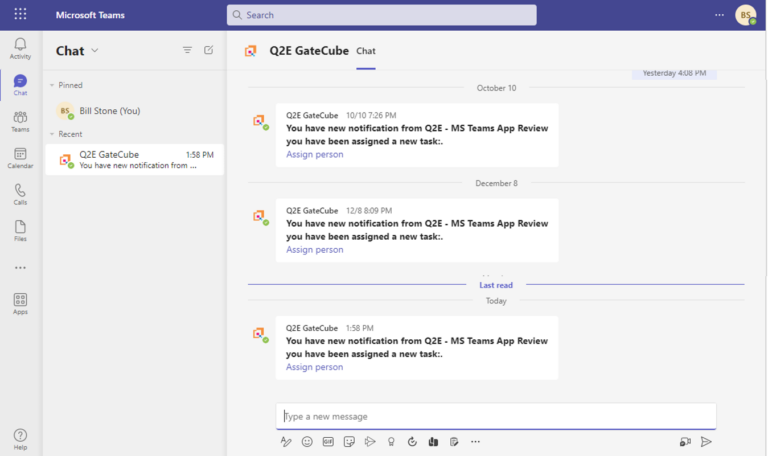Screen dimensions: 768x456
Task: Switch to the Chat tab in conversation header
Action: point(366,51)
